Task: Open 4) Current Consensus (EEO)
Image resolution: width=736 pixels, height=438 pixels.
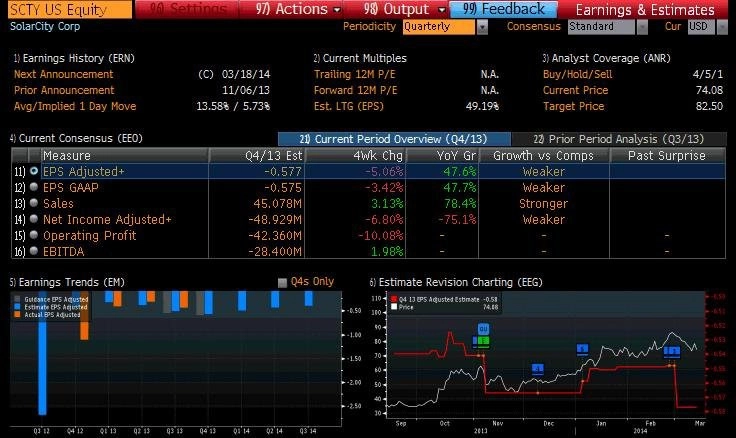Action: pyautogui.click(x=76, y=138)
